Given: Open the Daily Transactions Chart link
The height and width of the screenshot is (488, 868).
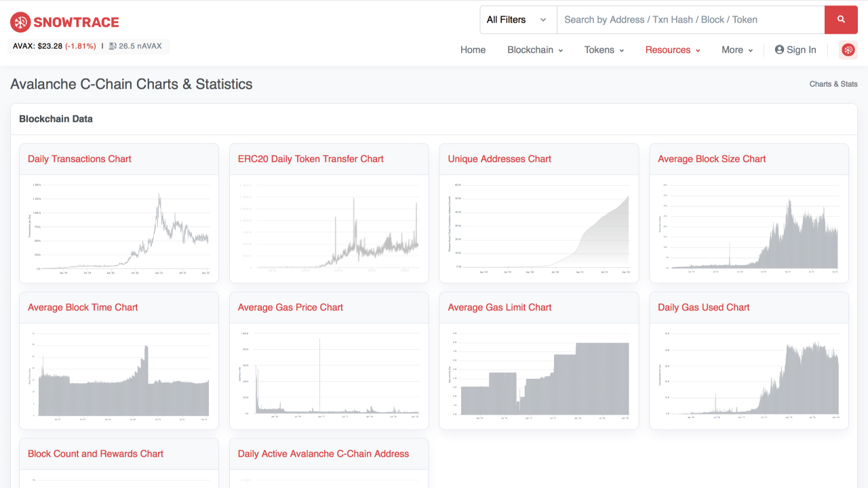Looking at the screenshot, I should [x=79, y=159].
